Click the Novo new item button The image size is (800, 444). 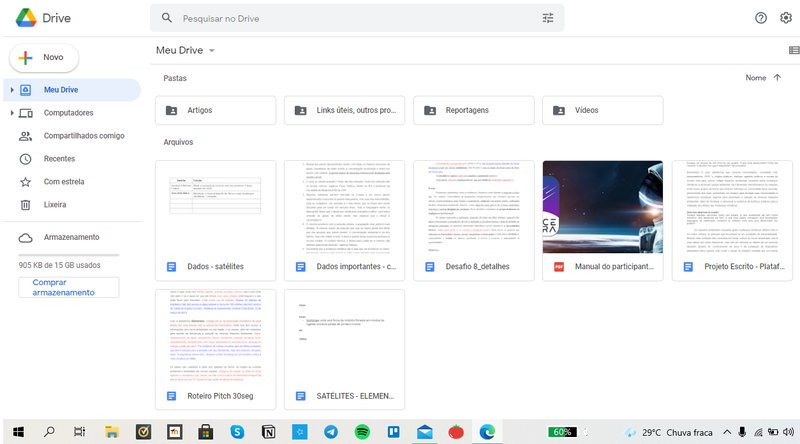coord(44,58)
